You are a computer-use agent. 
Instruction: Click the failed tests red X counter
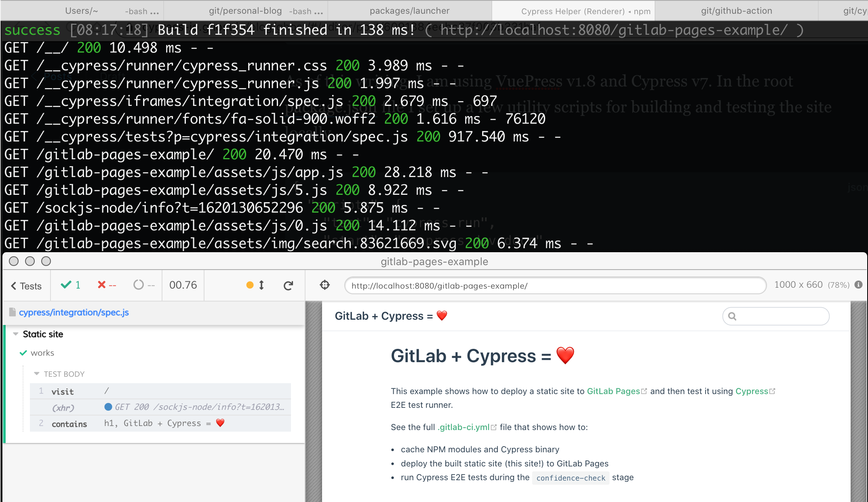(x=107, y=285)
